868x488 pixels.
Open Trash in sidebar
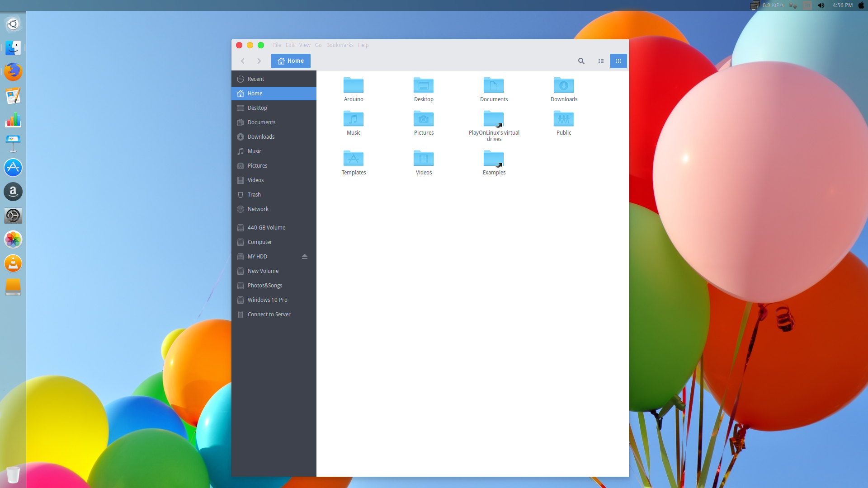[274, 195]
